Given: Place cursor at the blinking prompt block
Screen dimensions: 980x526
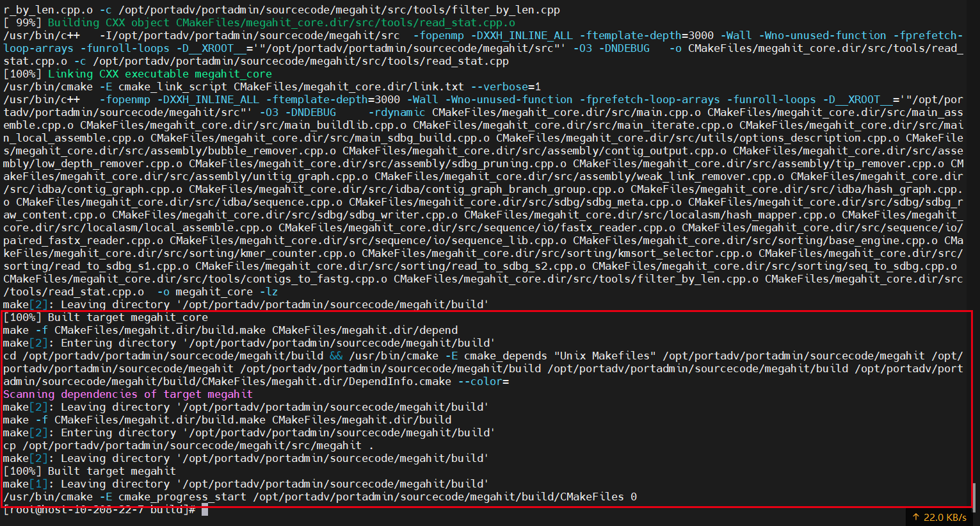Looking at the screenshot, I should click(x=205, y=509).
